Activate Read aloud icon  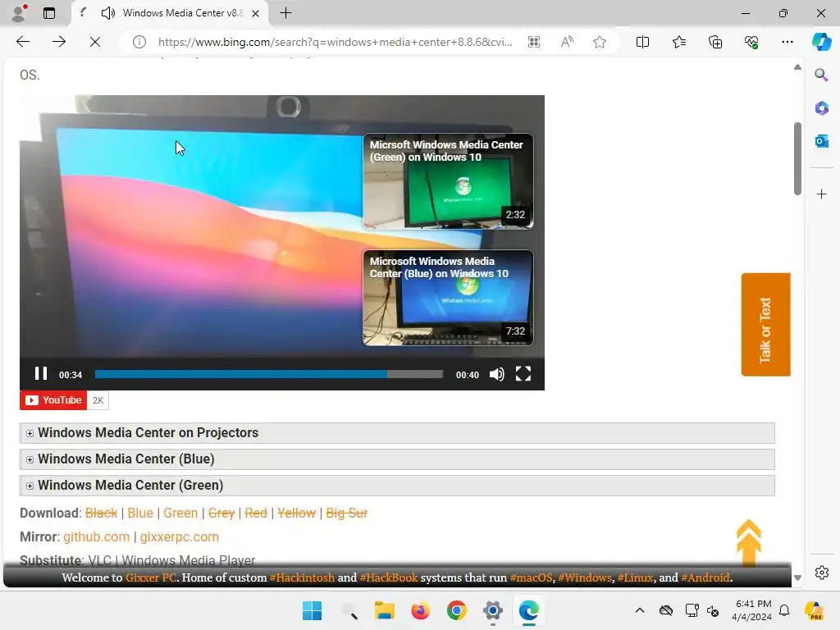click(x=567, y=42)
